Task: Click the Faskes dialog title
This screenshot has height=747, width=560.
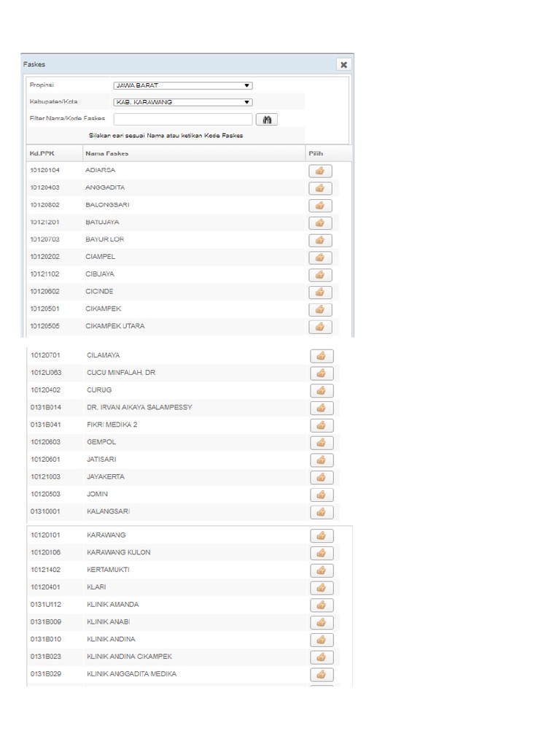Action: (x=34, y=64)
